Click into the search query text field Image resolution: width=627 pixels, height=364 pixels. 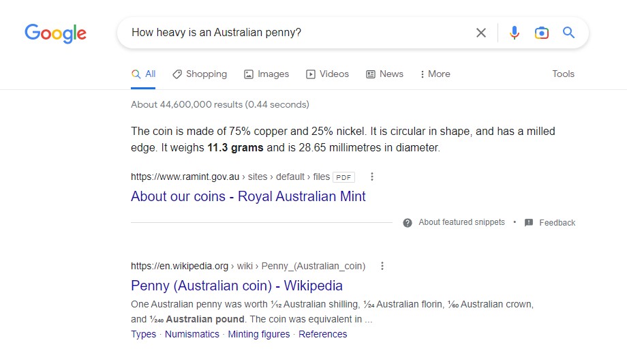pyautogui.click(x=296, y=33)
